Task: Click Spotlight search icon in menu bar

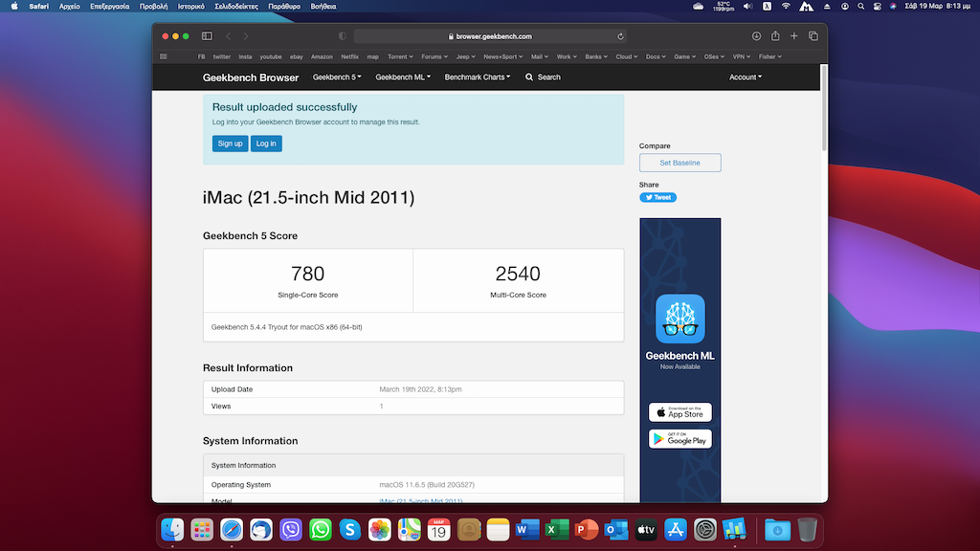Action: pos(861,7)
